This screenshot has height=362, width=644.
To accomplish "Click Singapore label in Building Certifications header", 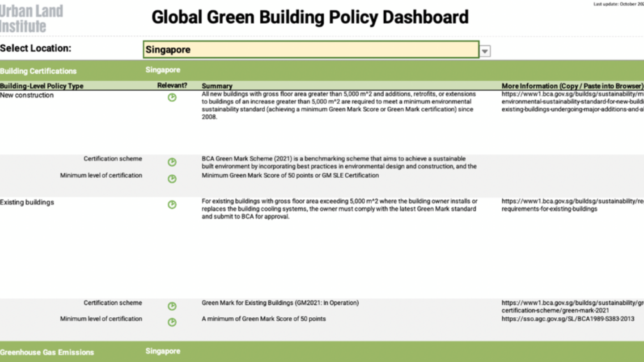I will (x=163, y=70).
